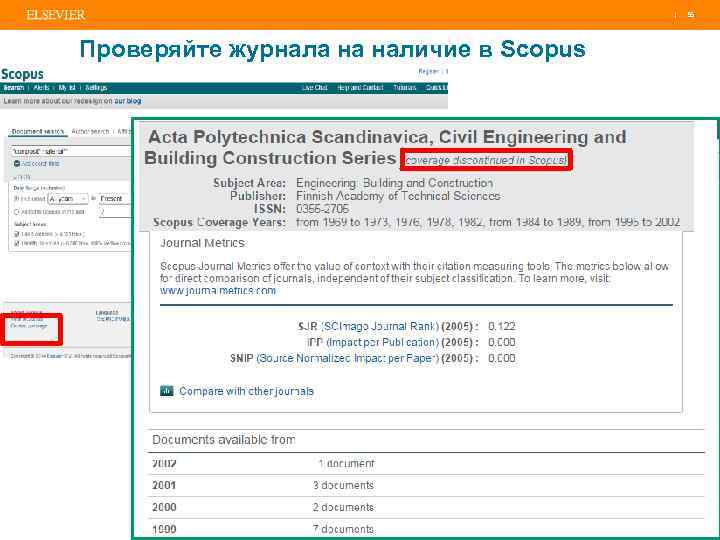This screenshot has width=720, height=540.
Task: Open the My list menu item
Action: [67, 88]
